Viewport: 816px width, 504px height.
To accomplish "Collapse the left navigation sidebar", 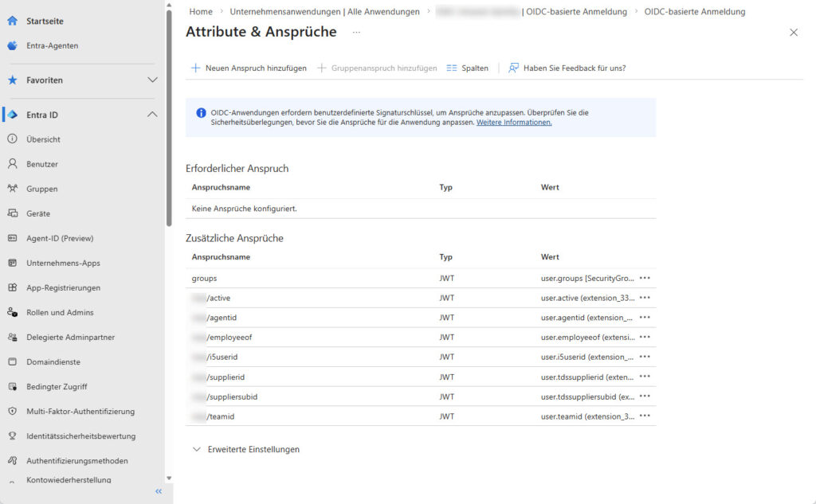I will click(x=158, y=491).
